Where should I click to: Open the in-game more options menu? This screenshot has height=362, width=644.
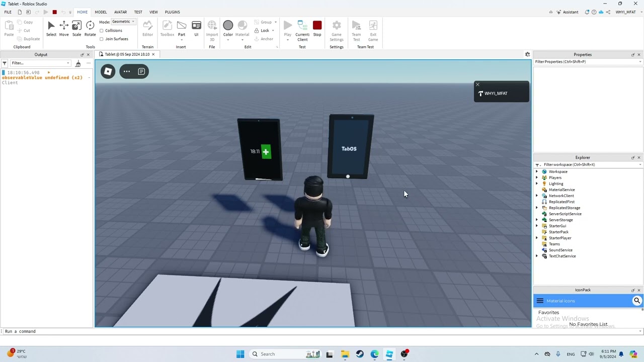pos(127,71)
